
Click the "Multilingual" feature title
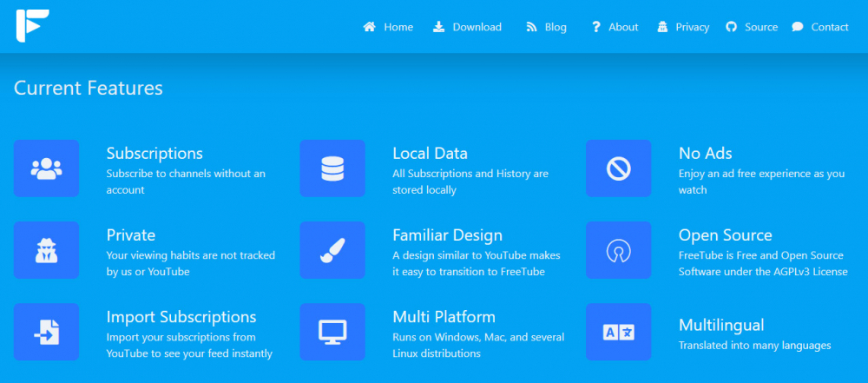tap(721, 325)
